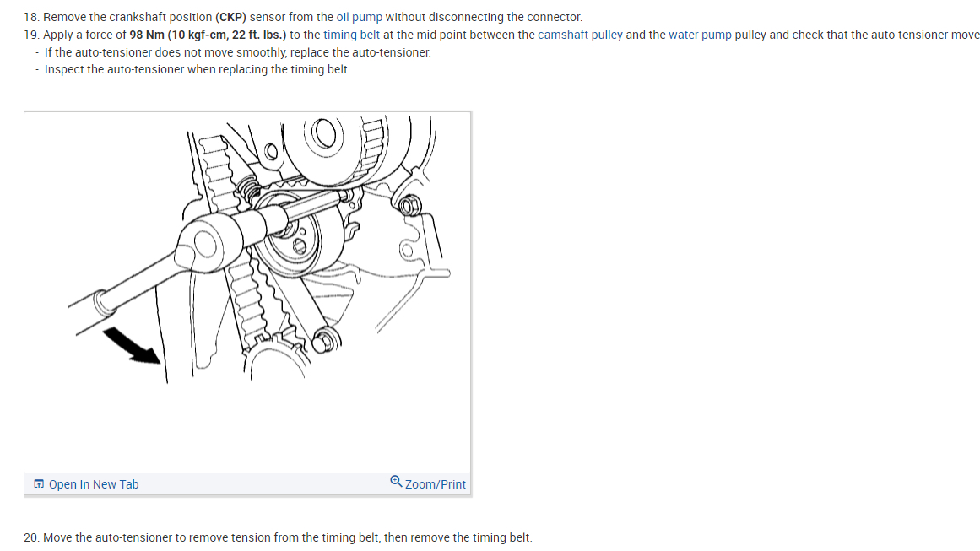Open the water pump link

click(x=700, y=35)
